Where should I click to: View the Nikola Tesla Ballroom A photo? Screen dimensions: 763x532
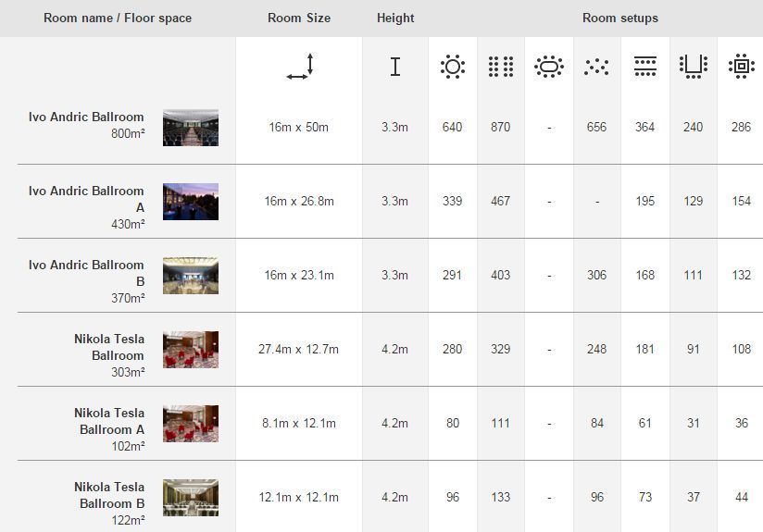point(191,424)
